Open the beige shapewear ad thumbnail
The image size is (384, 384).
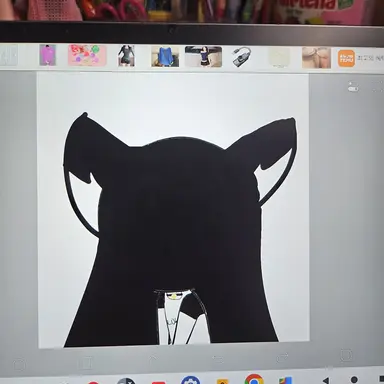(x=316, y=58)
